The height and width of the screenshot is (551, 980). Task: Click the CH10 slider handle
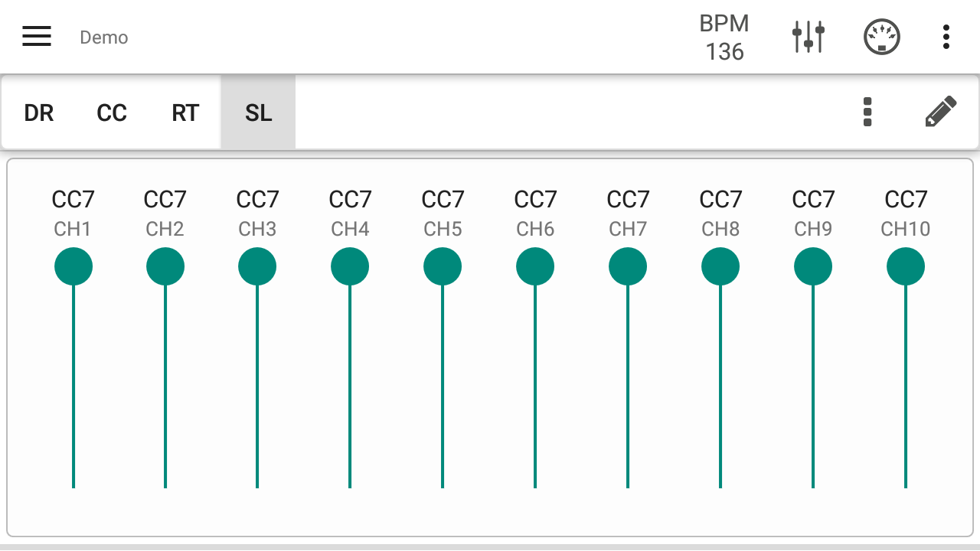(x=906, y=267)
